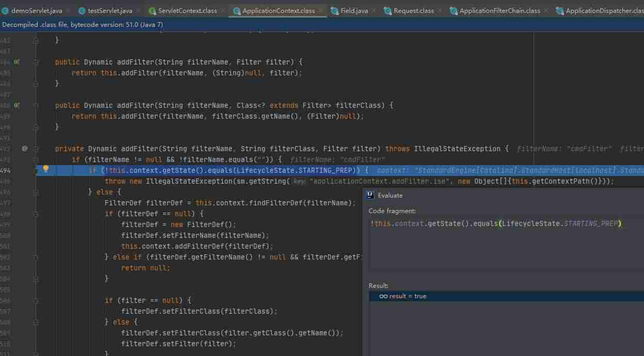Select the 'result = true' row
Image resolution: width=644 pixels, height=356 pixels.
(506, 296)
